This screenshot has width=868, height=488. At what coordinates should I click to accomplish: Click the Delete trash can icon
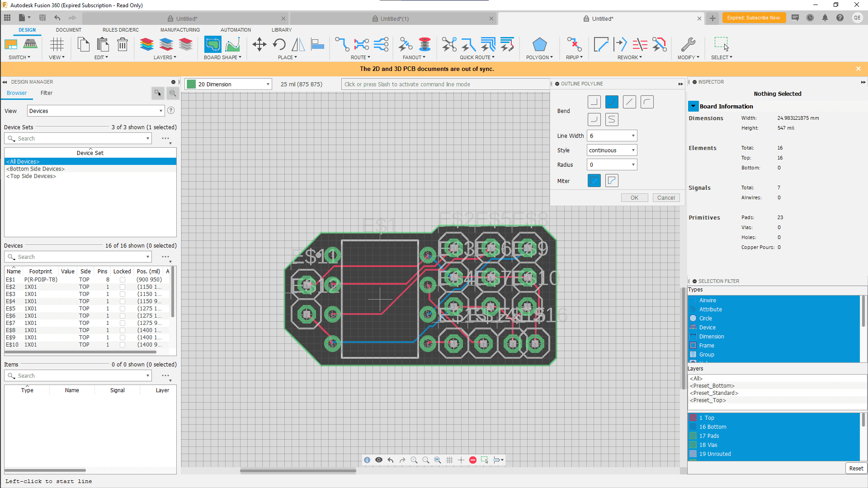[x=122, y=44]
